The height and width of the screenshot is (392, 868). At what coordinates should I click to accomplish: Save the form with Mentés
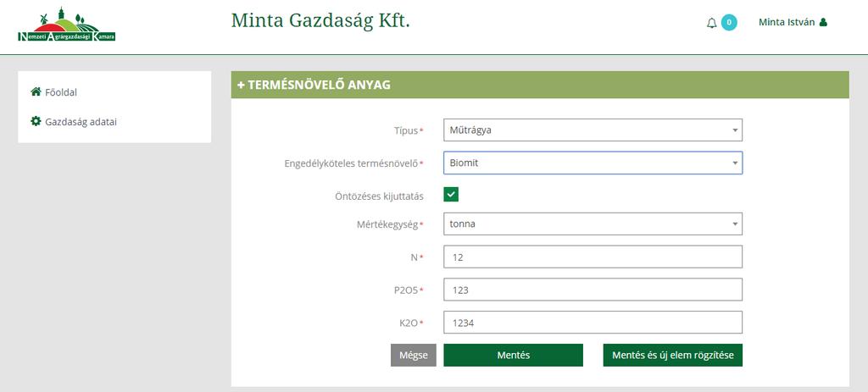513,355
